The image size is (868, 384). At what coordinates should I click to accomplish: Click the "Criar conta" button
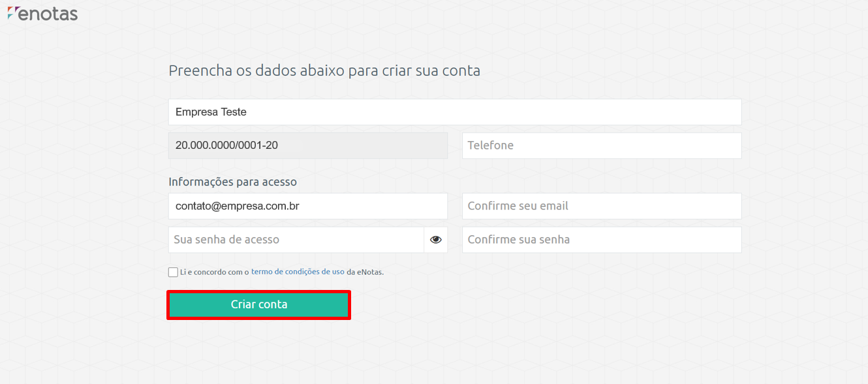(x=259, y=305)
